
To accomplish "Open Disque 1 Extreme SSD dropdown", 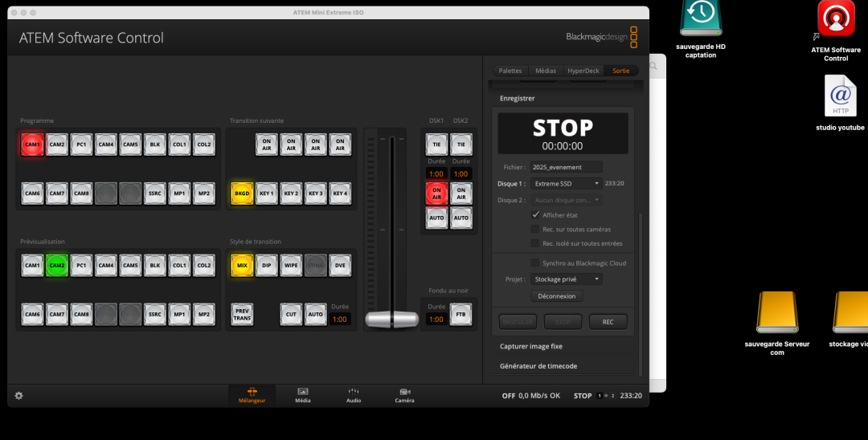I will point(567,184).
